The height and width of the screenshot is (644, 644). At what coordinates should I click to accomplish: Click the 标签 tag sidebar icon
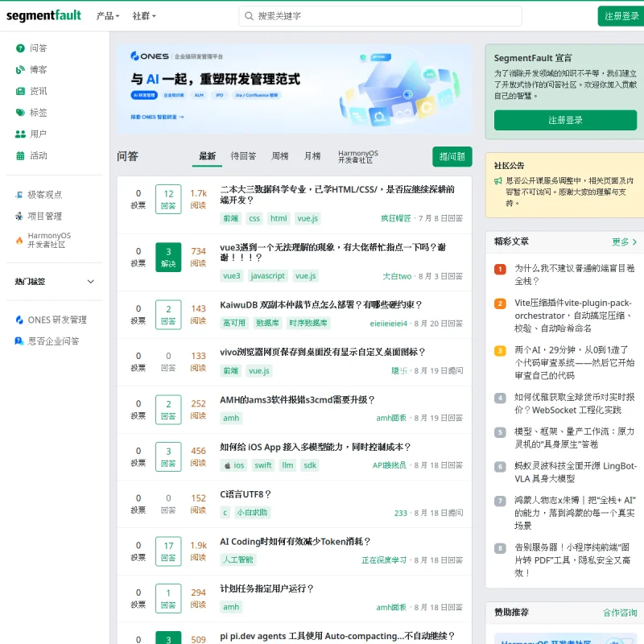coord(20,113)
